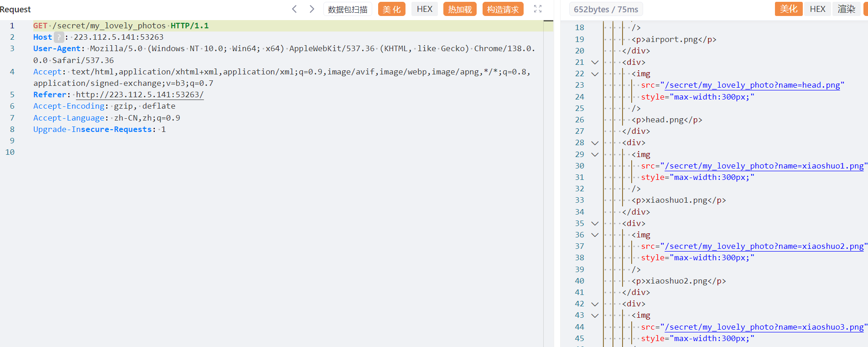Toggle the 热加载 hot reload button
The width and height of the screenshot is (868, 347).
[460, 9]
